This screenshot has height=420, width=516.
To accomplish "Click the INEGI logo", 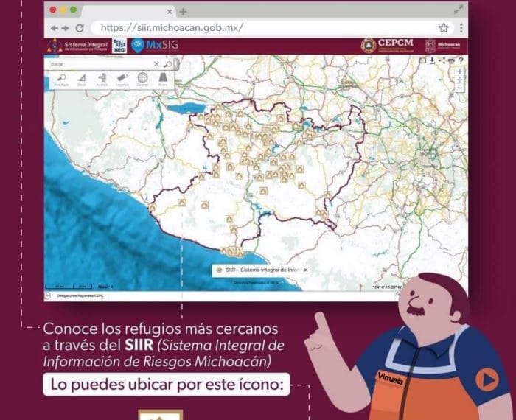I will pos(119,46).
